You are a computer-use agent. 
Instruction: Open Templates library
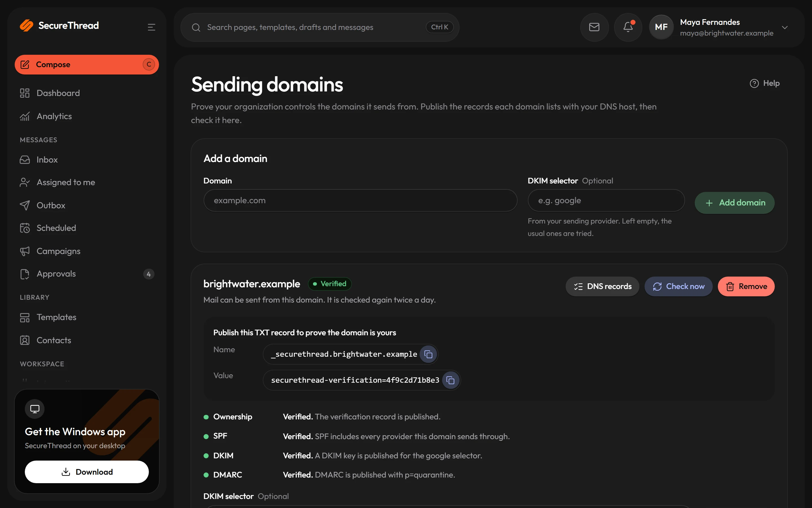click(x=87, y=317)
